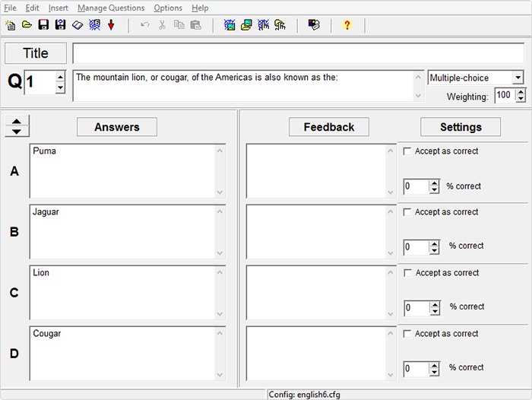The height and width of the screenshot is (400, 532).
Task: Click the Undo toolbar icon
Action: [145, 25]
